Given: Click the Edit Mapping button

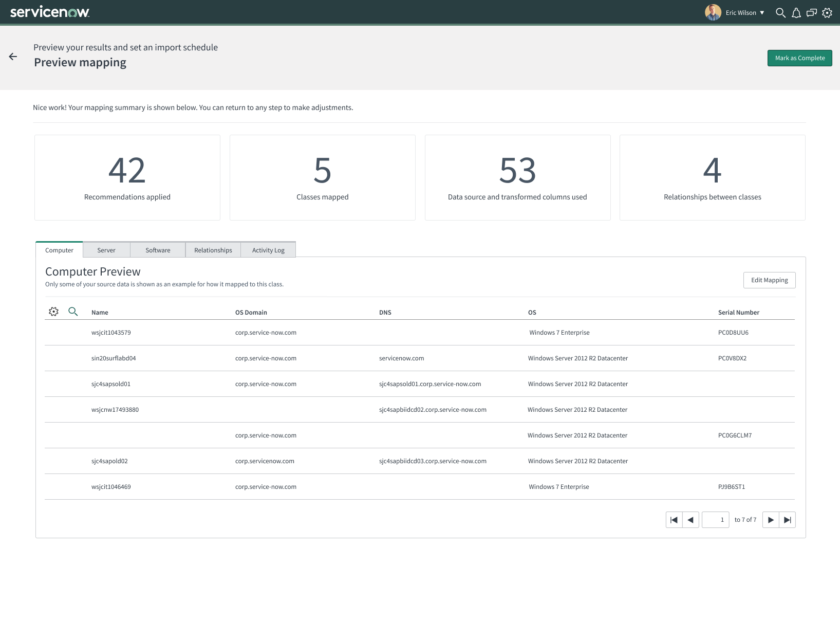Looking at the screenshot, I should point(770,280).
